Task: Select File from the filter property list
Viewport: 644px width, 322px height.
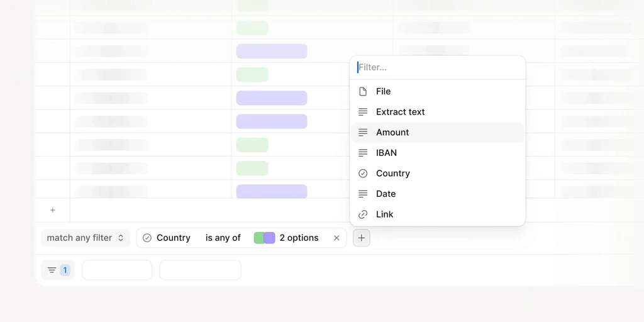Action: (x=438, y=91)
